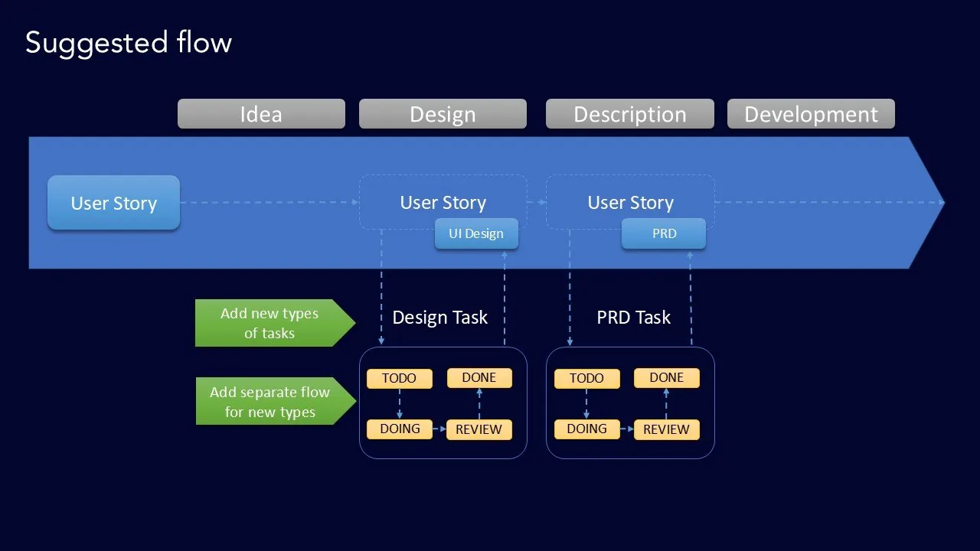Click the PRD box
The width and height of the screenshot is (980, 551).
click(x=664, y=233)
